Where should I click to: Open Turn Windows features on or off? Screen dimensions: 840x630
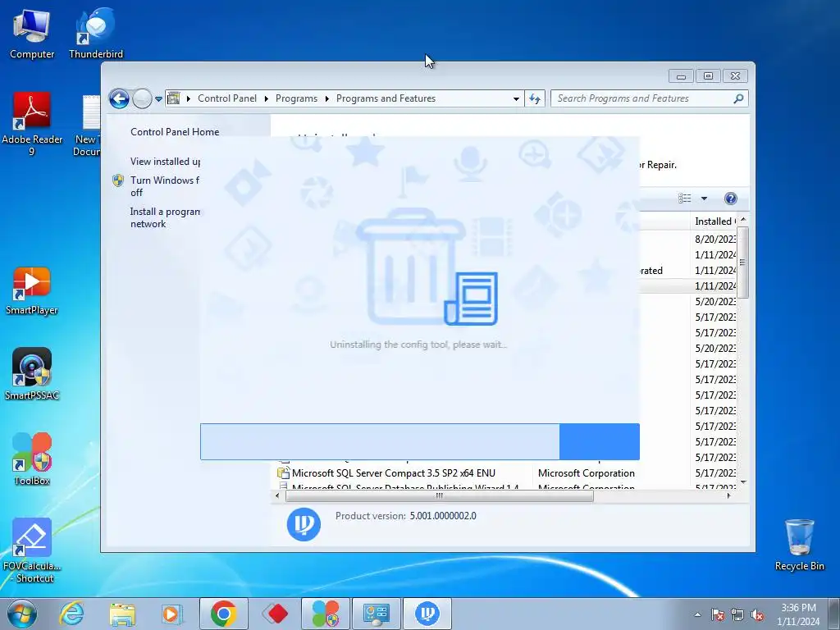[164, 186]
